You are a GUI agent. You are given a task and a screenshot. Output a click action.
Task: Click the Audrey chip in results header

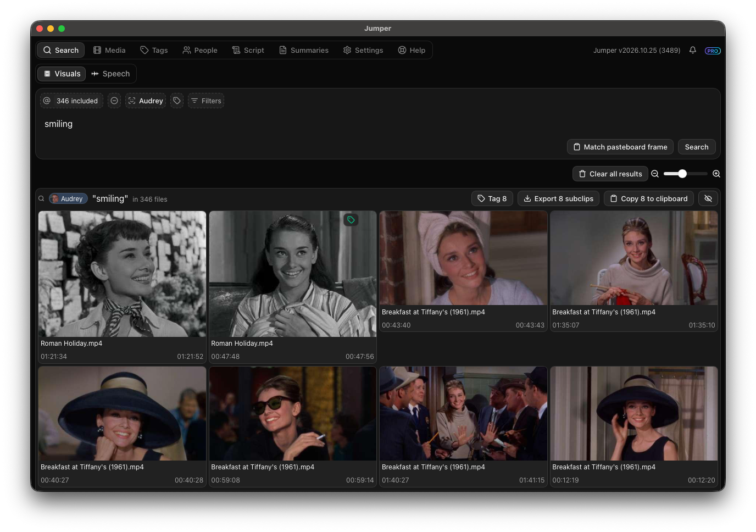tap(67, 199)
